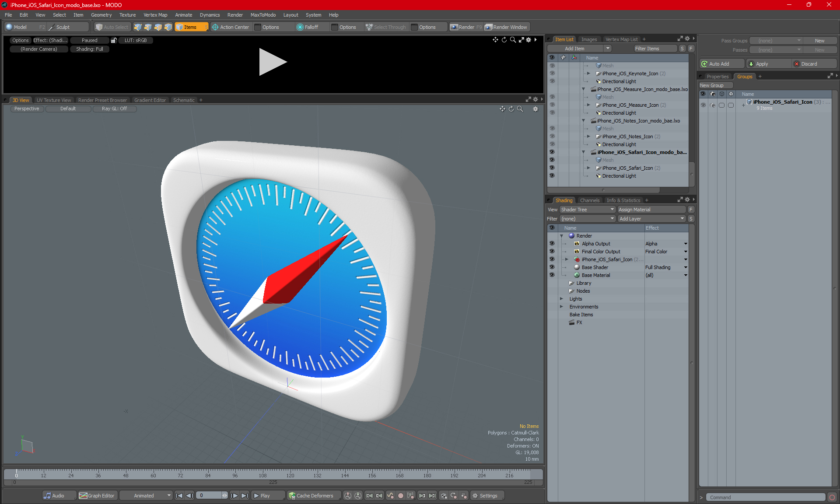Start the preview render play button
Viewport: 840px width, 504px height.
coord(272,62)
